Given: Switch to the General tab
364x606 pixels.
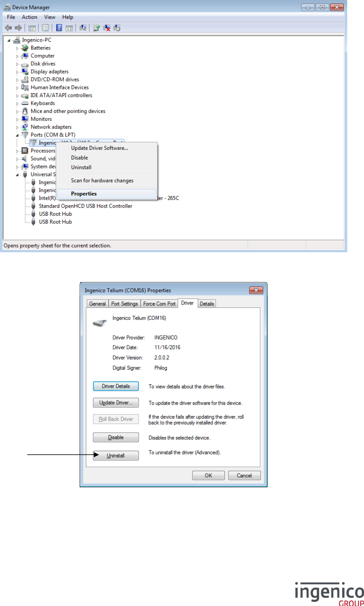Looking at the screenshot, I should point(98,304).
